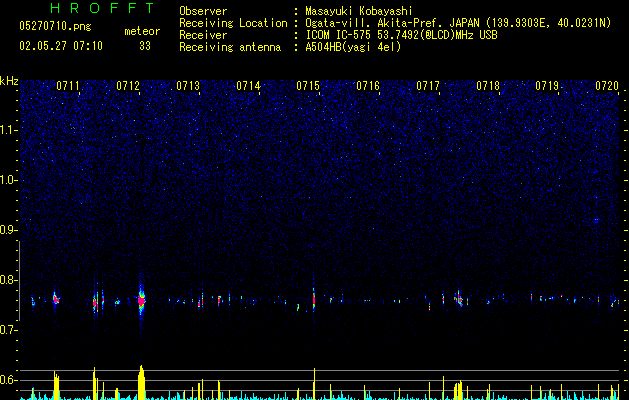The height and width of the screenshot is (400, 629).
Task: Click the Receiving antenna label
Action: click(230, 47)
